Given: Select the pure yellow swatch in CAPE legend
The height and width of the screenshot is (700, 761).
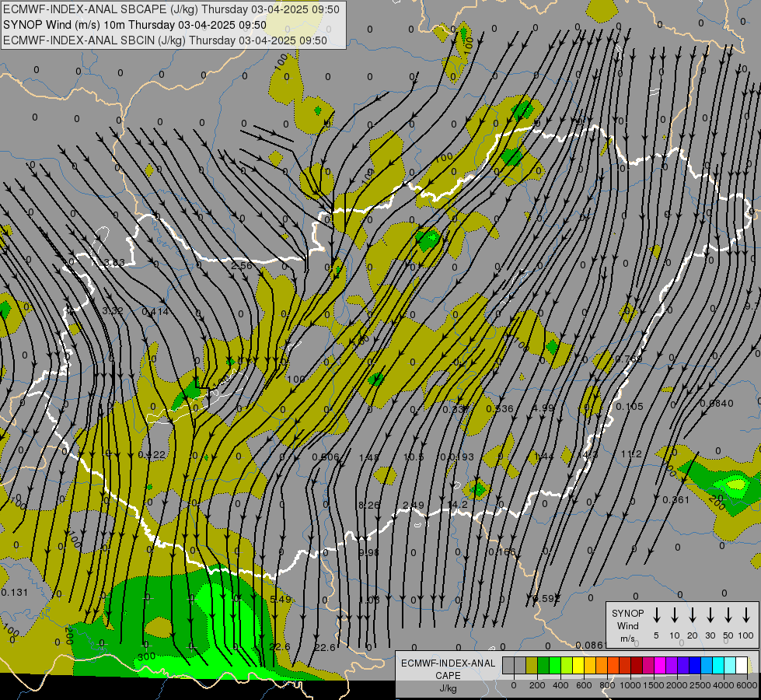Looking at the screenshot, I should pos(578,665).
